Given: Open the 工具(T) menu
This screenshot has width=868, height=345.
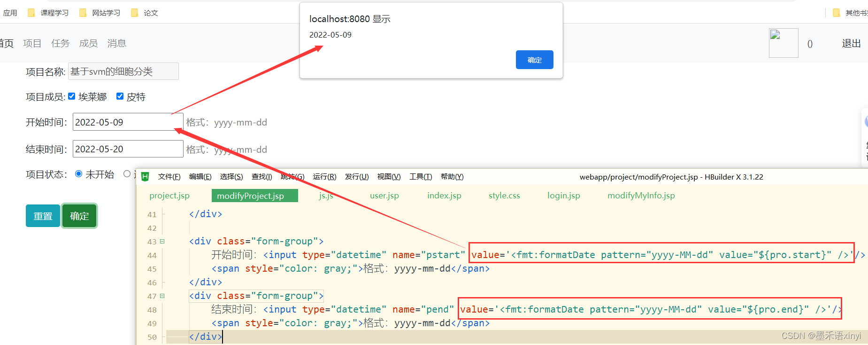Looking at the screenshot, I should pos(421,177).
